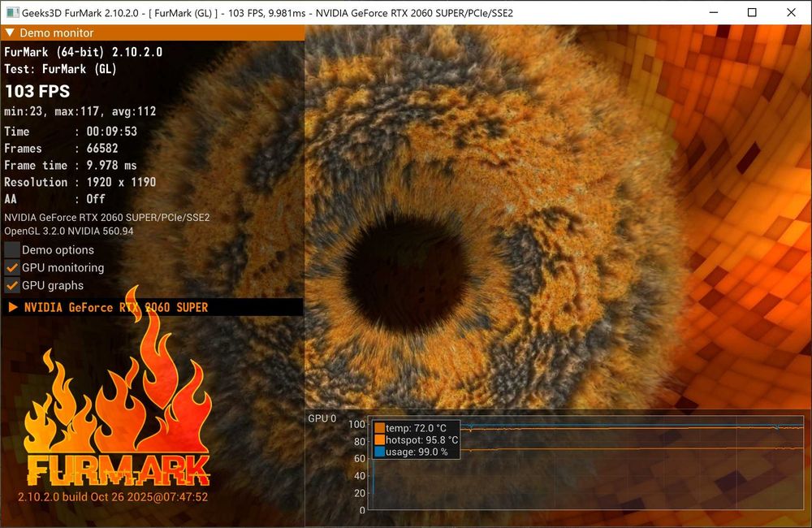Click the GPU graphs label
The width and height of the screenshot is (812, 528).
pyautogui.click(x=52, y=285)
